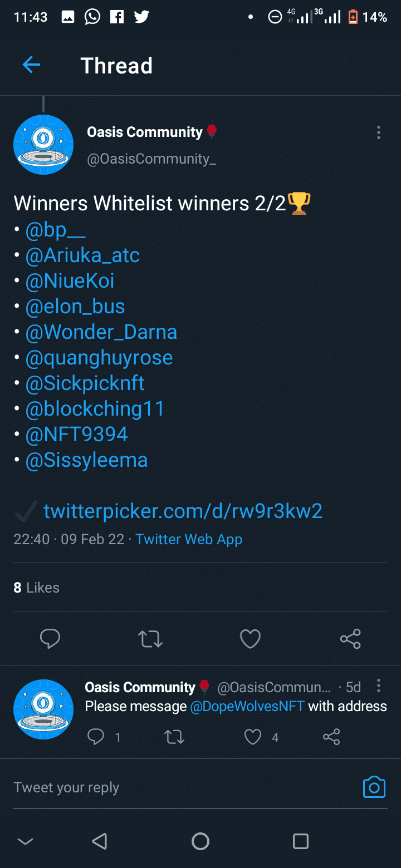Like the main Whitelist winners tweet
Screen dimensions: 401x868
pyautogui.click(x=250, y=639)
